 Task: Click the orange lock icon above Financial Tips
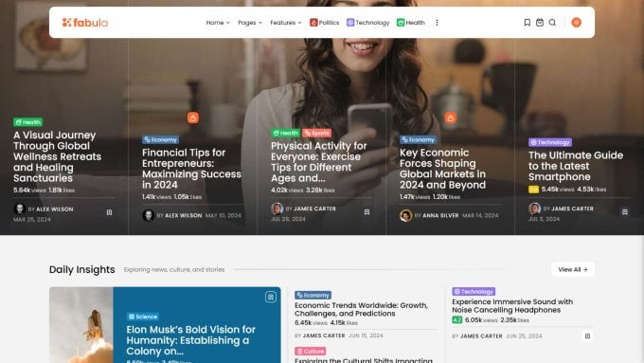[193, 118]
